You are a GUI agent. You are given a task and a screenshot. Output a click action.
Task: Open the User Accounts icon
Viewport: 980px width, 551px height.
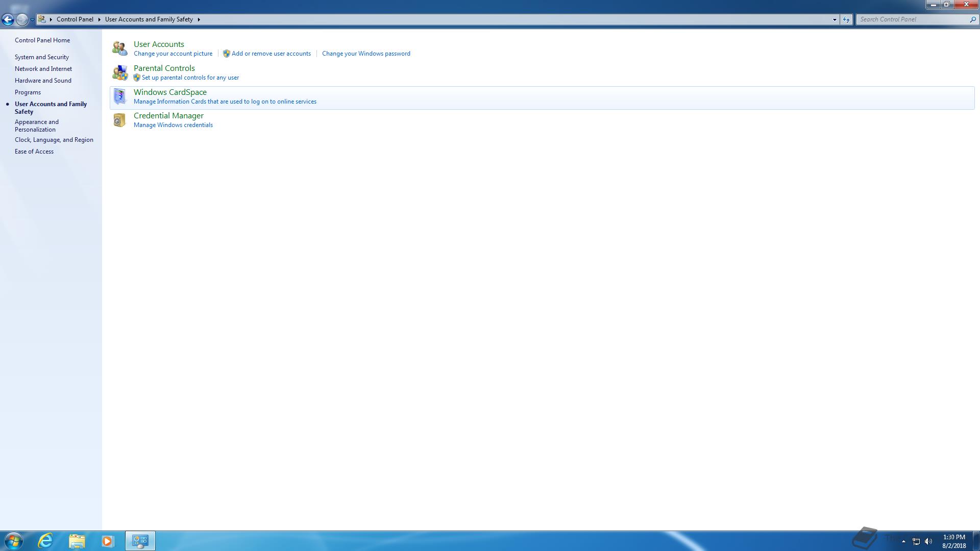pos(119,48)
